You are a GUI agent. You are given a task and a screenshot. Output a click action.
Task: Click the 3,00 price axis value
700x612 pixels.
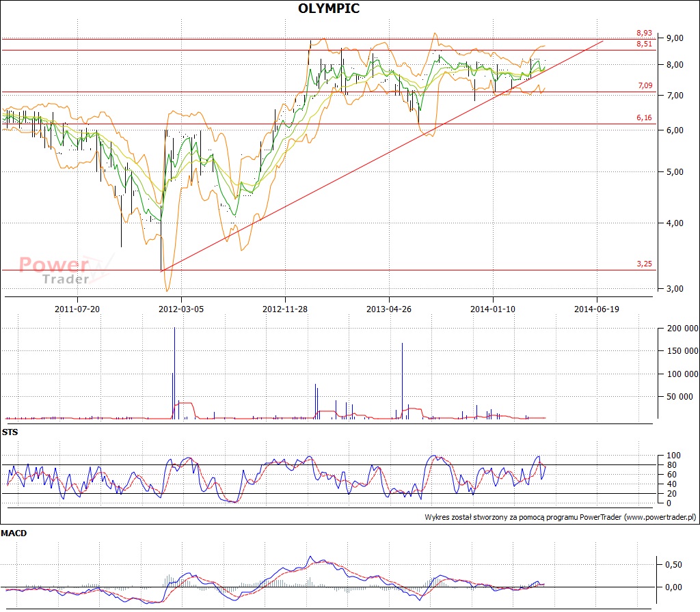(675, 289)
